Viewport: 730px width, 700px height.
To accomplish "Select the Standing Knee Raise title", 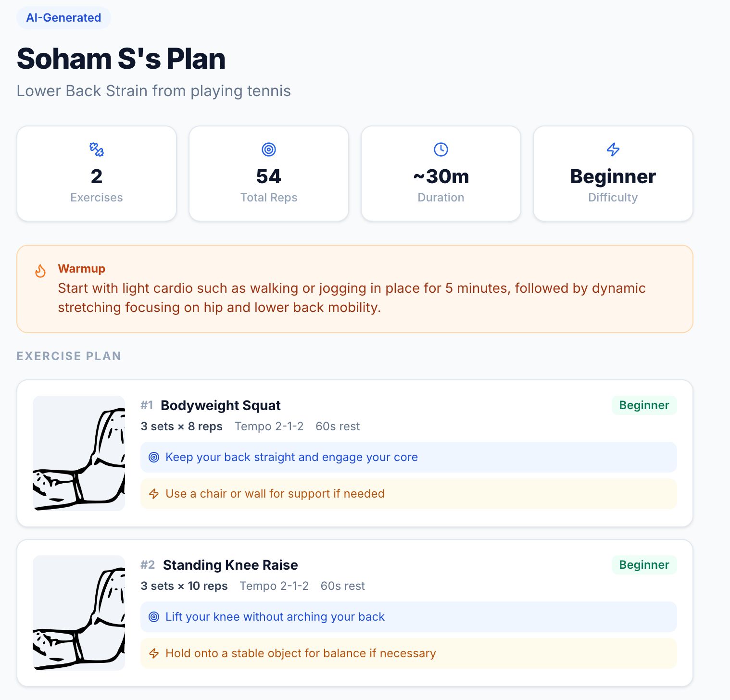I will pos(230,565).
